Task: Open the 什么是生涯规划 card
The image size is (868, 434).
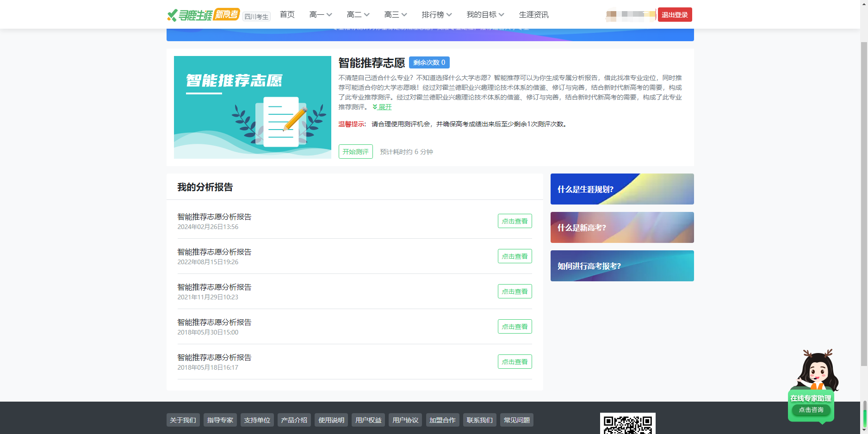Action: point(622,189)
